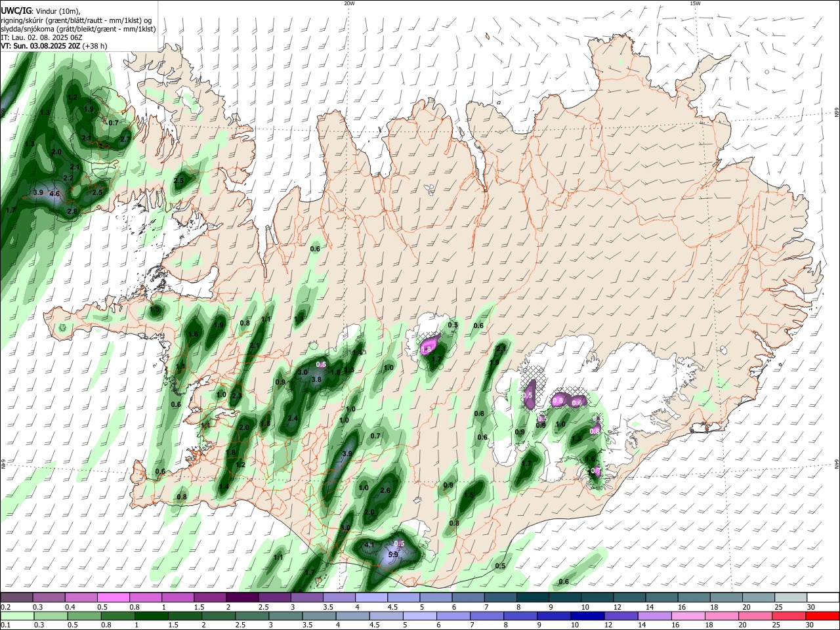The width and height of the screenshot is (840, 630).
Task: Click the 2.8 precipitation value
Action: (x=72, y=211)
